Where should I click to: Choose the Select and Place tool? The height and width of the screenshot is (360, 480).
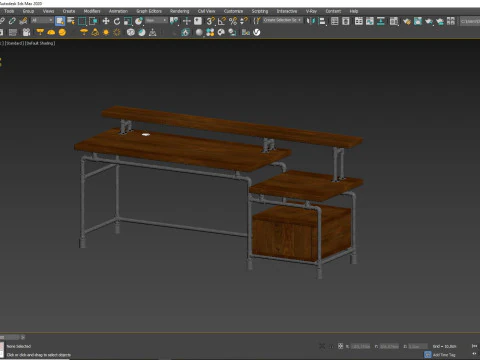(139, 21)
